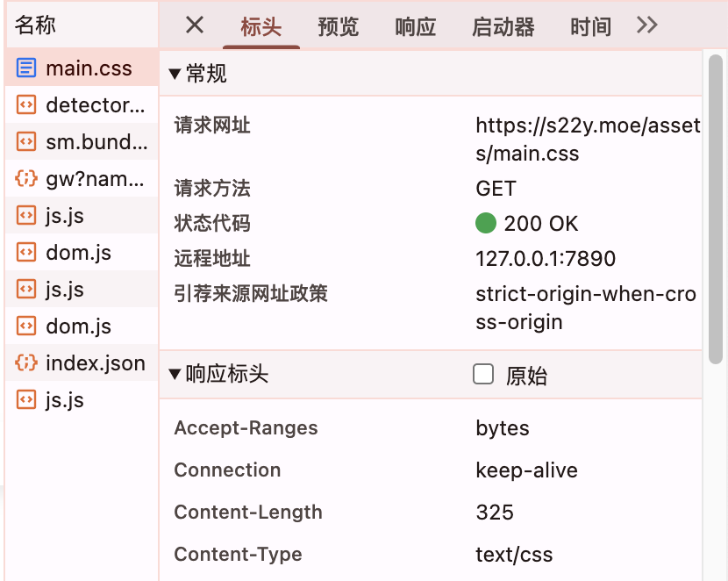This screenshot has width=728, height=581.
Task: Click the first dom.js script icon
Action: [x=26, y=252]
